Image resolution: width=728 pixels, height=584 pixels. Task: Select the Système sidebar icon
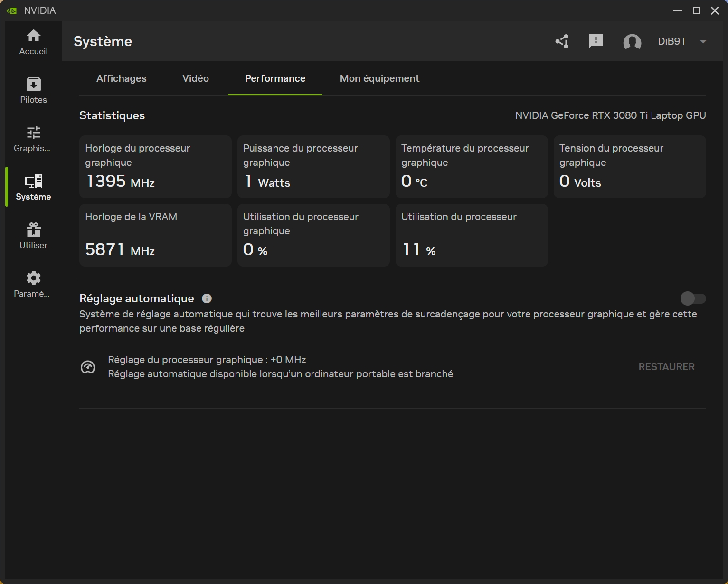point(33,187)
